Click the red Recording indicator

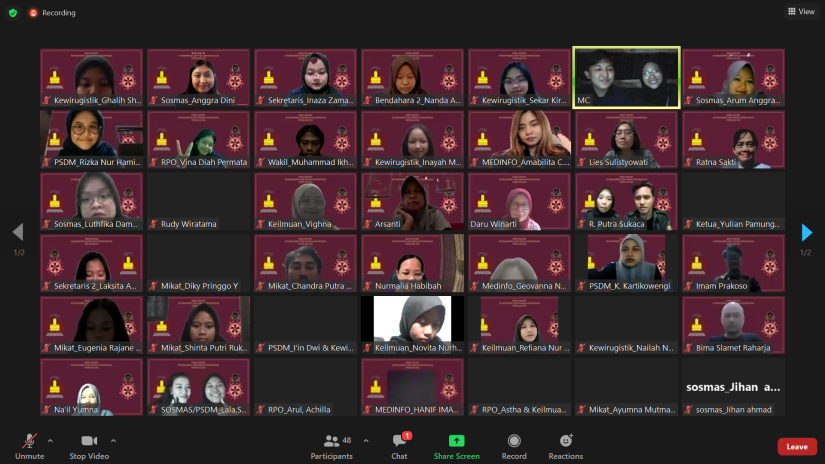pos(52,13)
